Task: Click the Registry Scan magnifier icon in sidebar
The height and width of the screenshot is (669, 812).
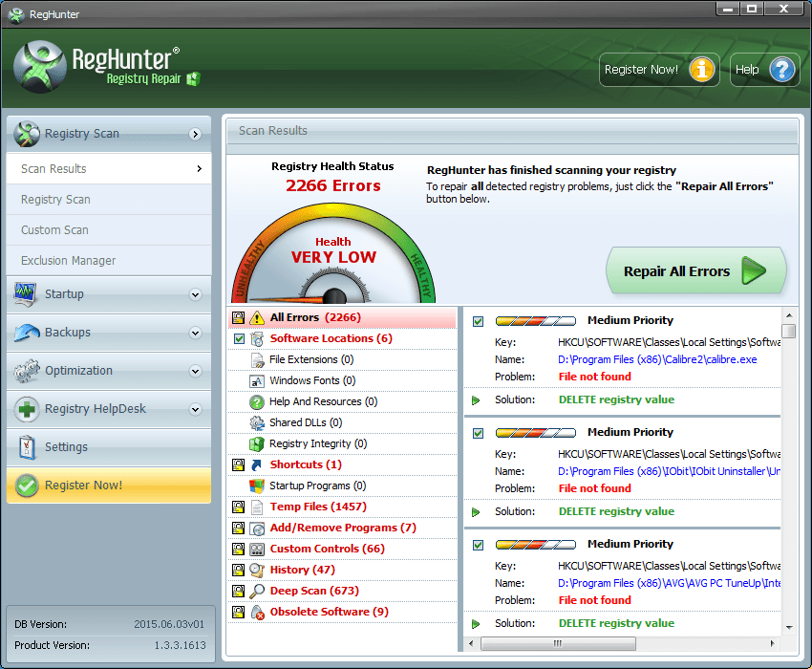Action: (x=27, y=134)
